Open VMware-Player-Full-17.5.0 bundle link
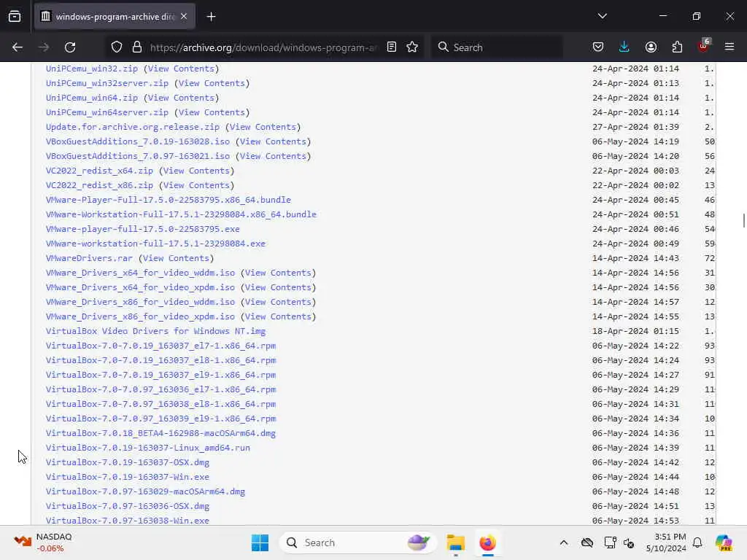This screenshot has width=747, height=560. coord(169,200)
